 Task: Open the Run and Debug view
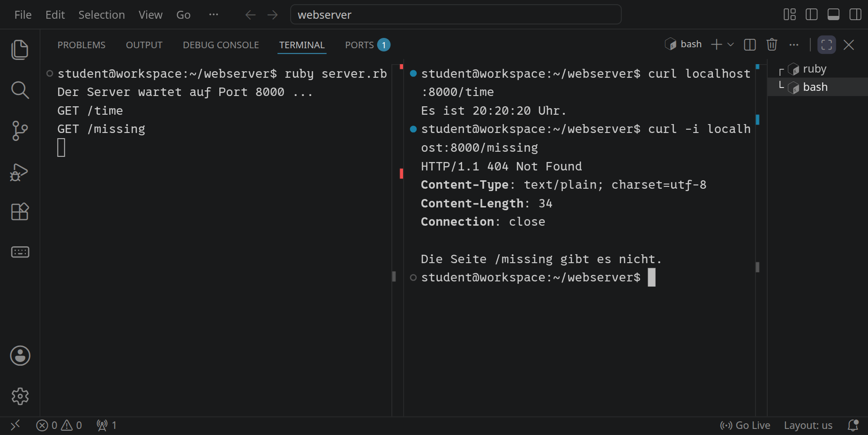coord(20,172)
